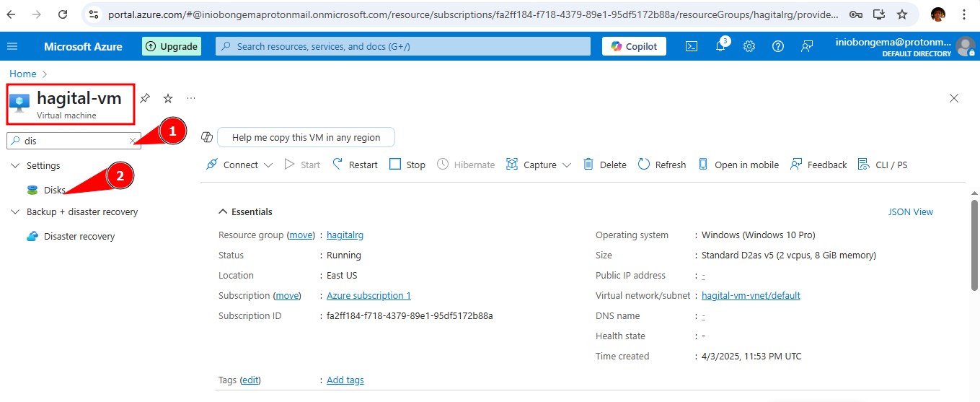Reload the page in the browser
Image resolution: width=980 pixels, height=402 pixels.
click(63, 14)
